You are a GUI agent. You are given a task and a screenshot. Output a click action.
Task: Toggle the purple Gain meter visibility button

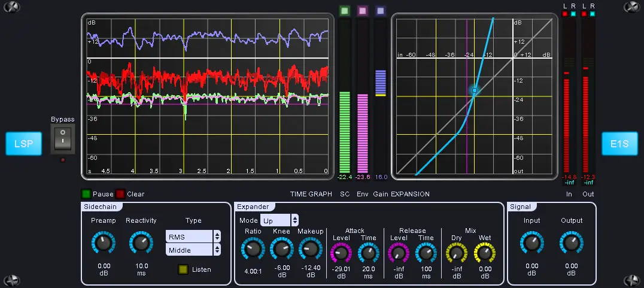point(380,11)
